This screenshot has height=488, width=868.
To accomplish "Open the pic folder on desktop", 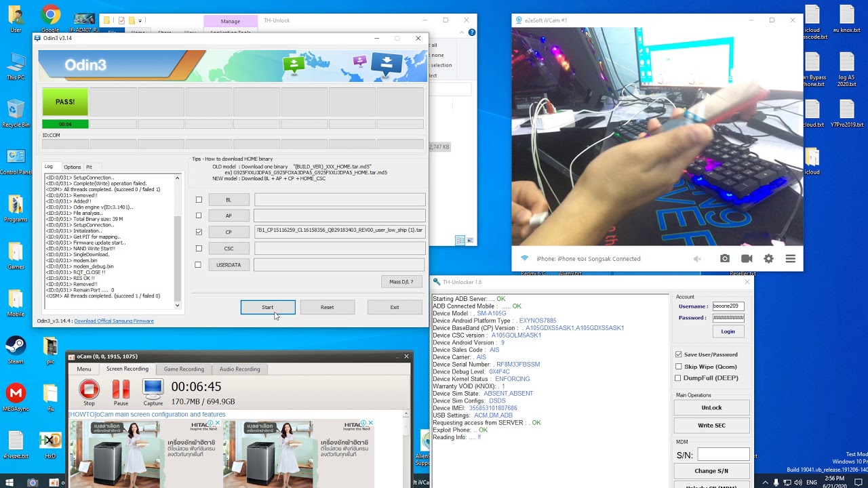I will [50, 350].
